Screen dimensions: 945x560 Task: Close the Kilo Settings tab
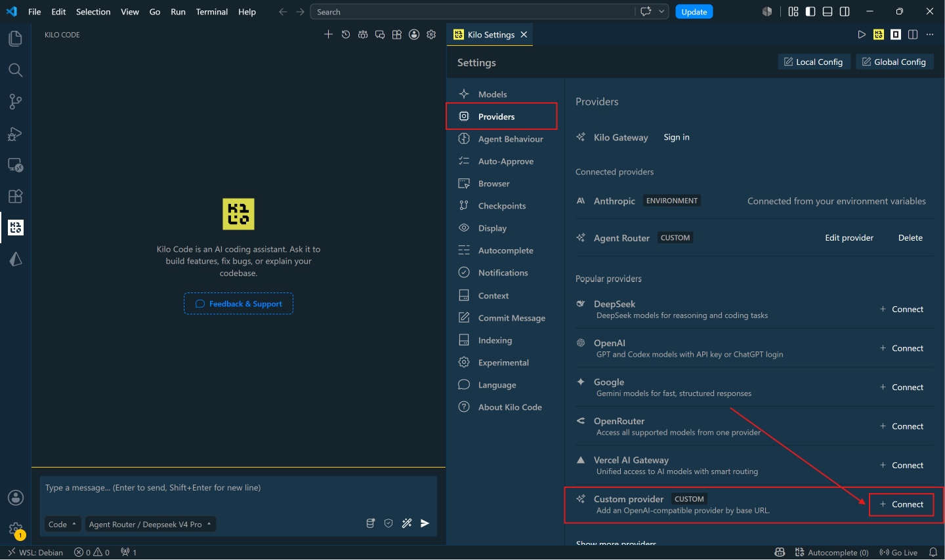coord(524,35)
